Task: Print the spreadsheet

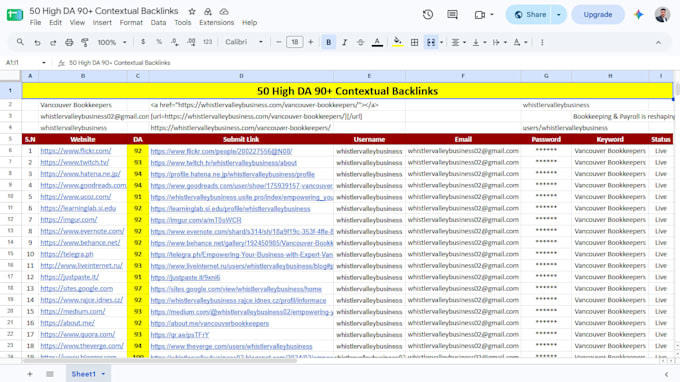Action: click(69, 42)
